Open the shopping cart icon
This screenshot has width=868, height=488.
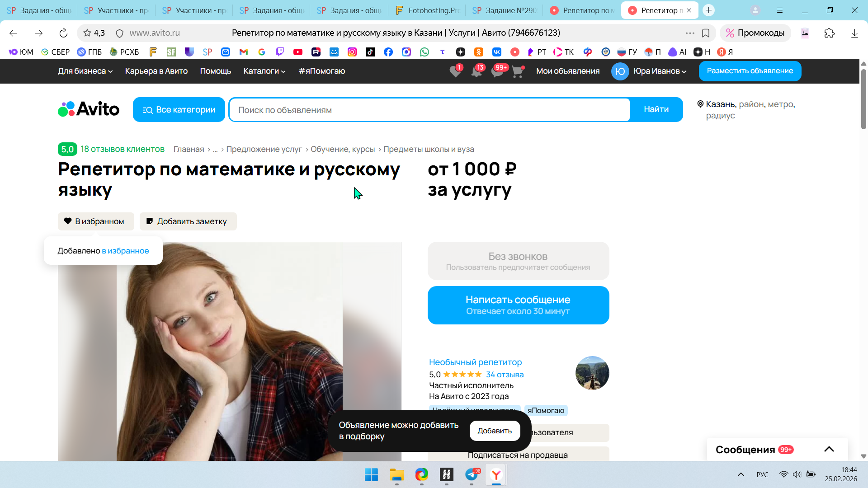pos(518,71)
